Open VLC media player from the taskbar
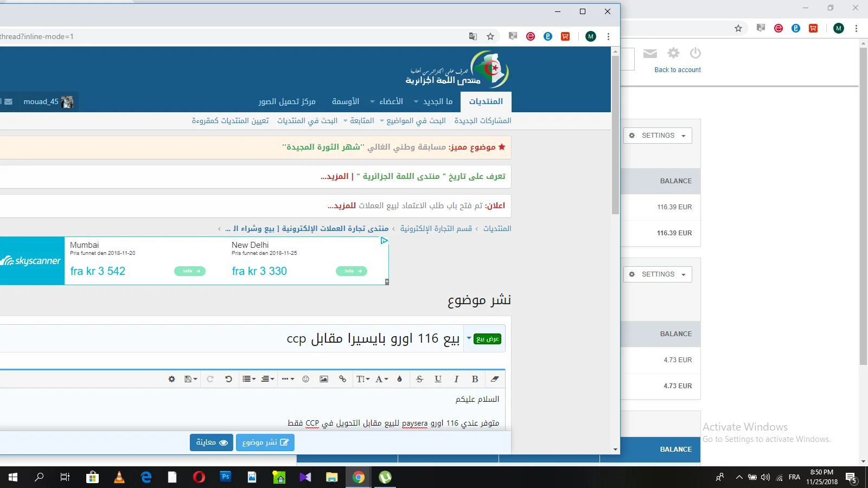868x488 pixels. (119, 477)
